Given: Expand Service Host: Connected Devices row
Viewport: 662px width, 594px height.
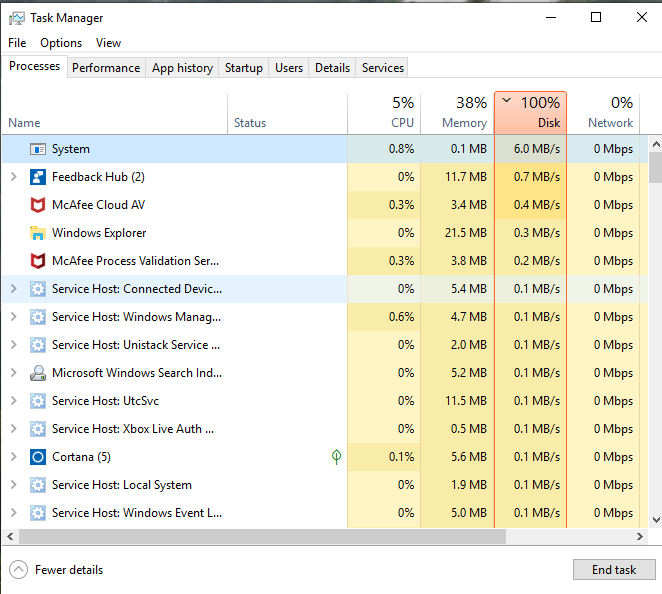Looking at the screenshot, I should tap(14, 289).
